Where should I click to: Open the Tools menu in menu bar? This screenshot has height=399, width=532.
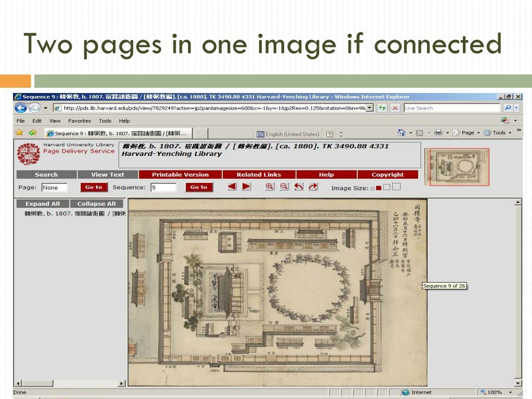(105, 121)
